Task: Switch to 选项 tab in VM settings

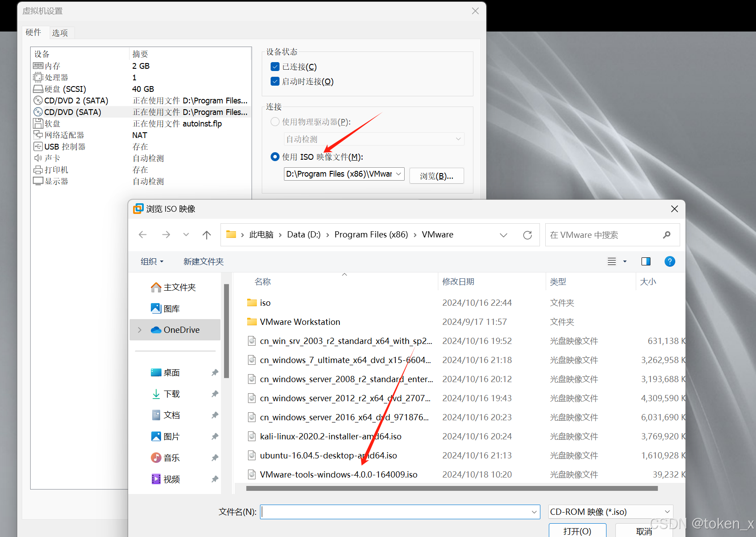Action: click(60, 32)
